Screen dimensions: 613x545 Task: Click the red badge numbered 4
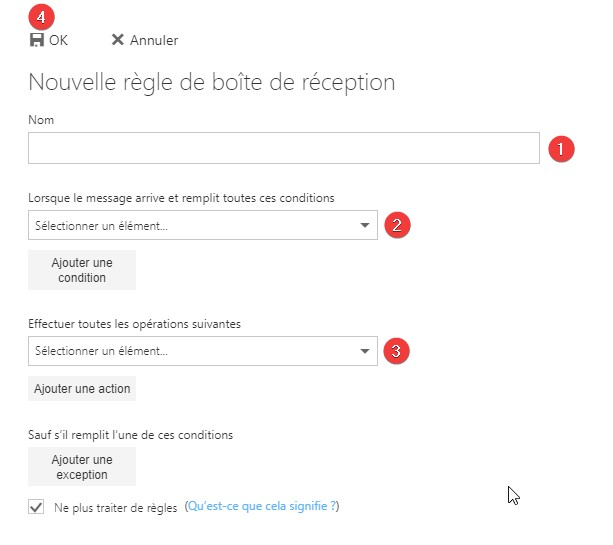(x=42, y=17)
